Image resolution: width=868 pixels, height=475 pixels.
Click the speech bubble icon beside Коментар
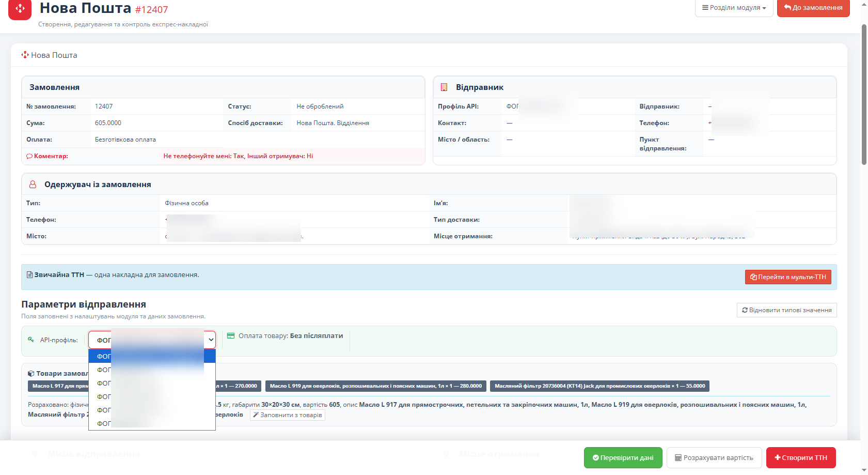click(x=29, y=156)
